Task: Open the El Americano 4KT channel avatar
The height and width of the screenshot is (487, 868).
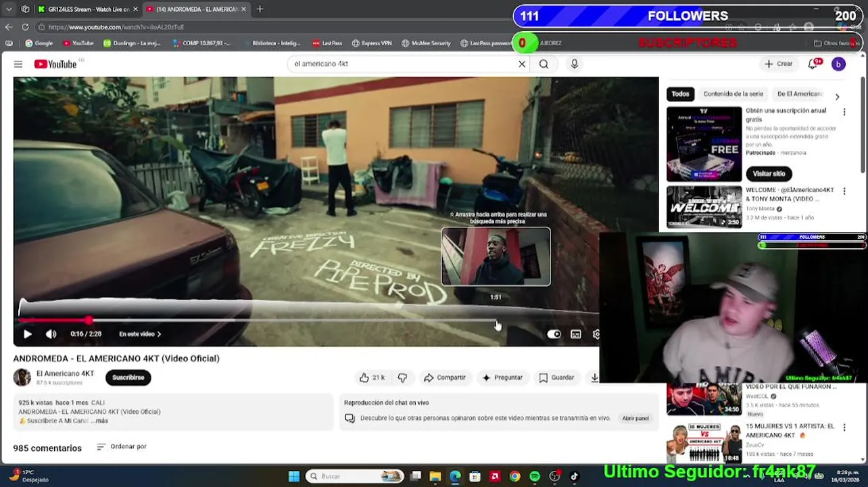Action: (x=22, y=377)
